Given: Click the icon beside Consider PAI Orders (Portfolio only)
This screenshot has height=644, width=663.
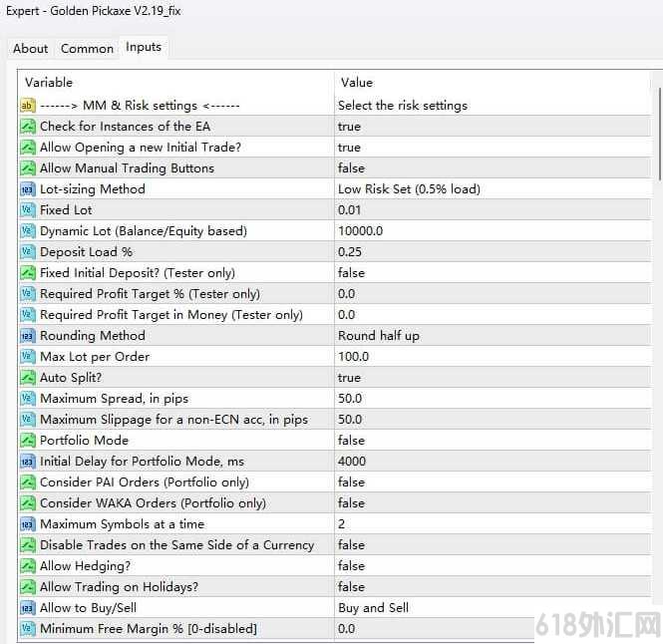Looking at the screenshot, I should [x=28, y=483].
